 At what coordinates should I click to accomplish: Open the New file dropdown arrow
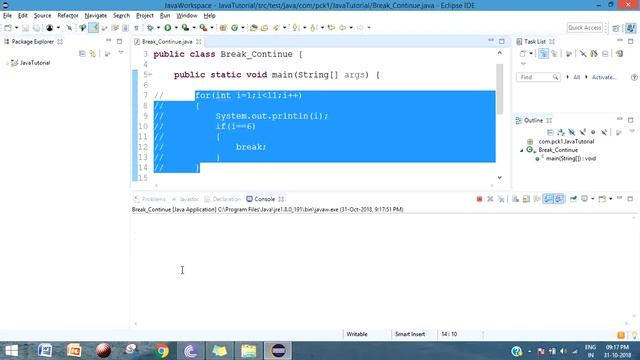pyautogui.click(x=16, y=28)
